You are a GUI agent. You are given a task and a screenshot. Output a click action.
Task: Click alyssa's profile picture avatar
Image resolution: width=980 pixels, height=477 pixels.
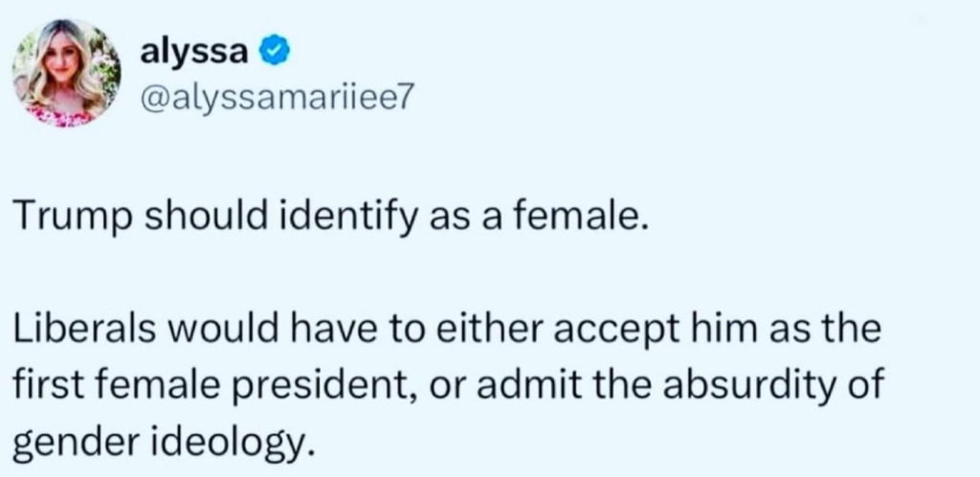(67, 74)
